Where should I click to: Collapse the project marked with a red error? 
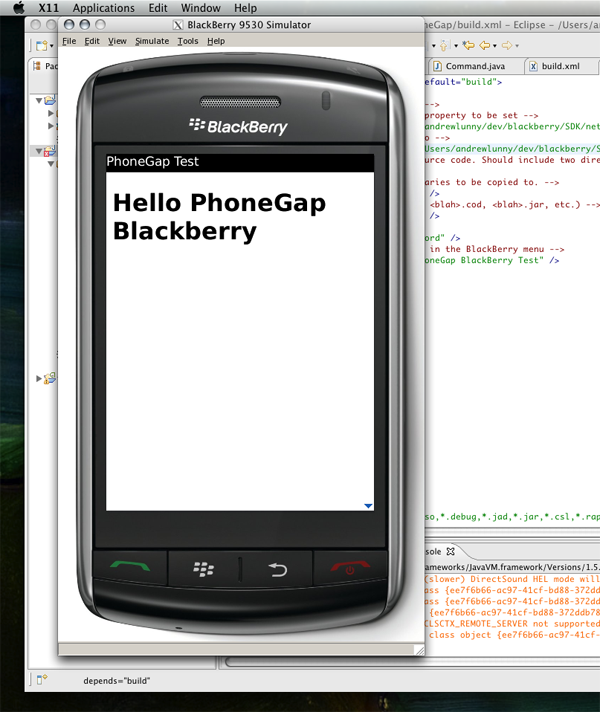(39, 151)
